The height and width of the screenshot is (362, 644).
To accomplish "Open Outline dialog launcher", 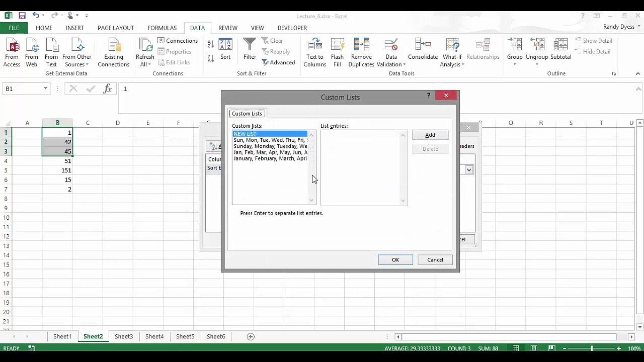I will pos(614,74).
